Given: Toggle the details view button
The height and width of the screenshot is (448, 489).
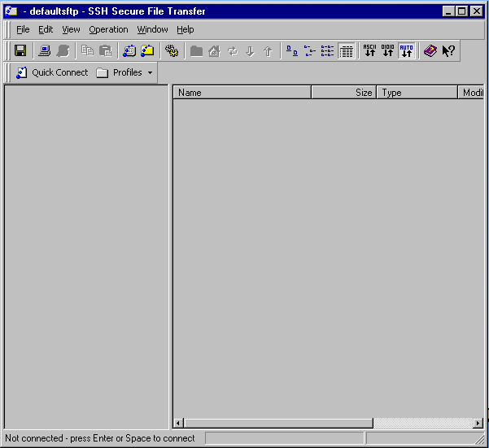Looking at the screenshot, I should (346, 50).
